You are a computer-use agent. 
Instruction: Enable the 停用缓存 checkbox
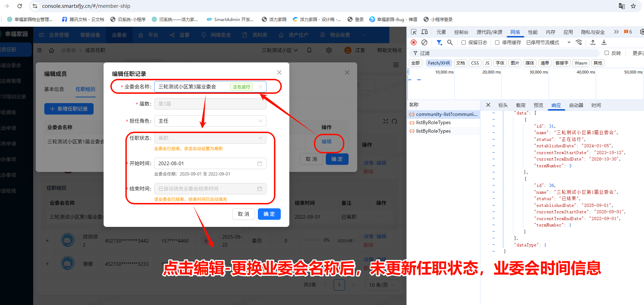coord(497,42)
